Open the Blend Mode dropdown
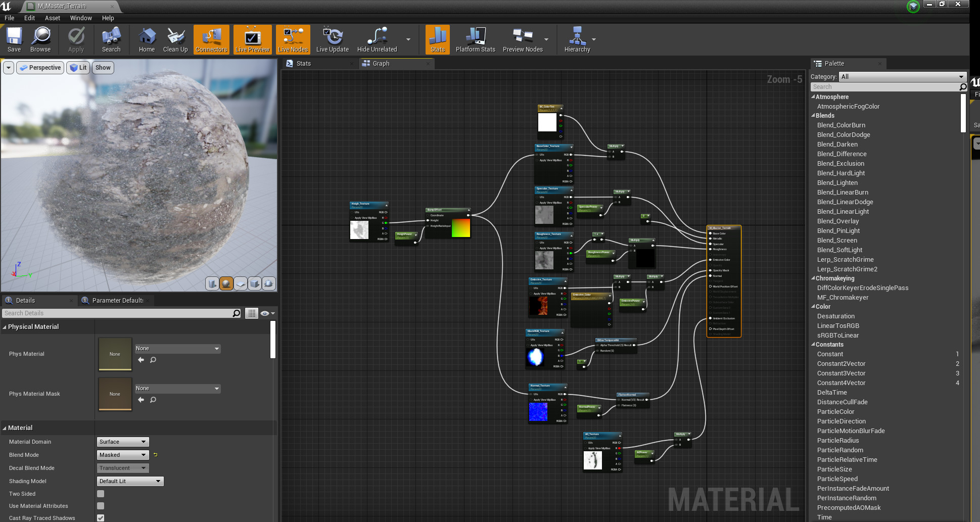The image size is (980, 522). (x=123, y=455)
